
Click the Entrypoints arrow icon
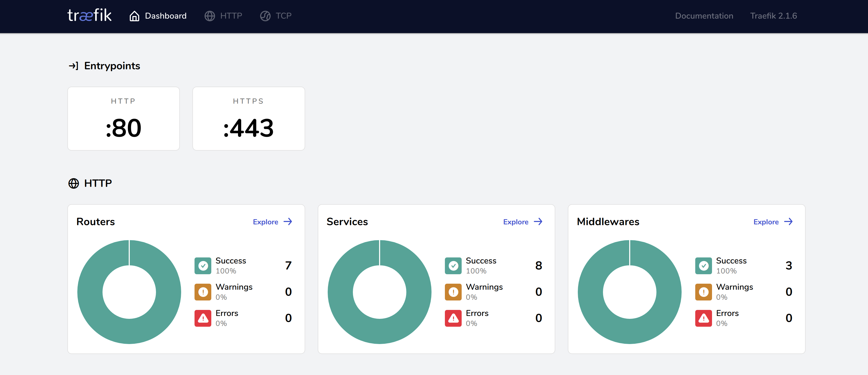(73, 66)
